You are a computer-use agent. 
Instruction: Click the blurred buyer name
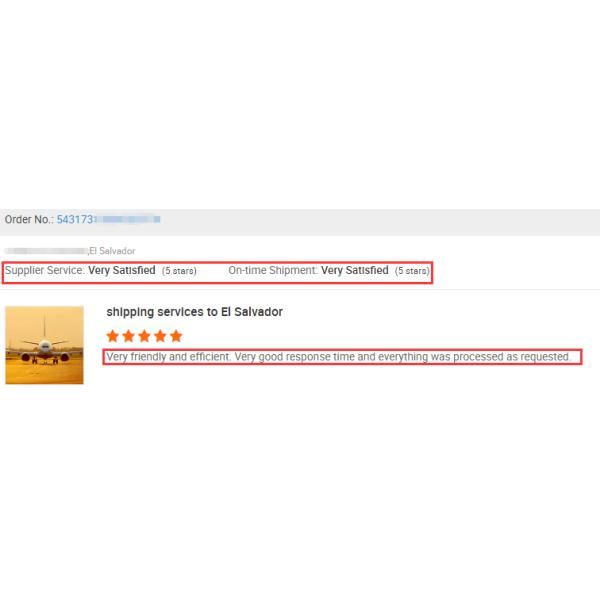click(x=46, y=251)
